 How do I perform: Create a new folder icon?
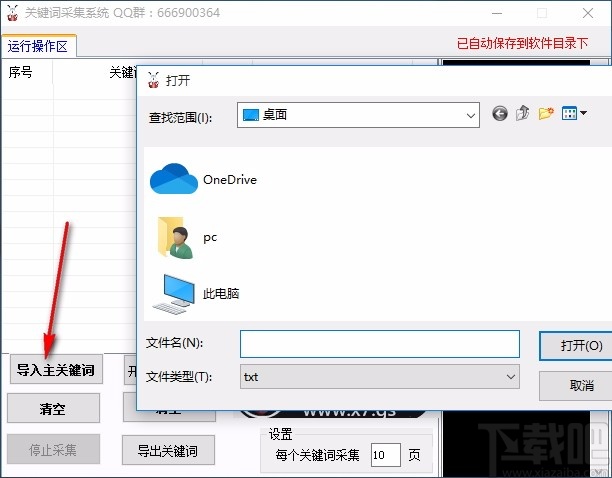(546, 113)
